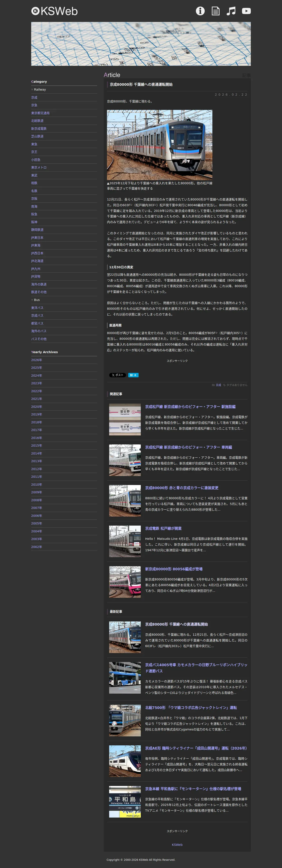The image size is (282, 868).
Task: Share the article with the X ポスト button
Action: (x=117, y=375)
